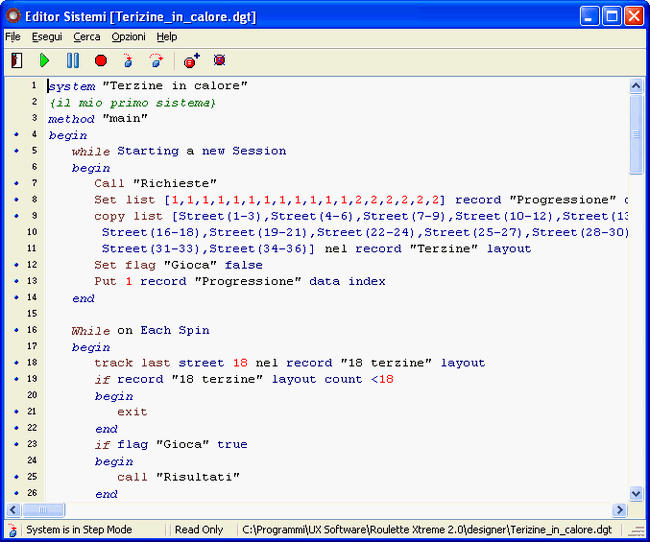The width and height of the screenshot is (650, 542).
Task: Maximize the Editor Sistemi window
Action: click(612, 16)
